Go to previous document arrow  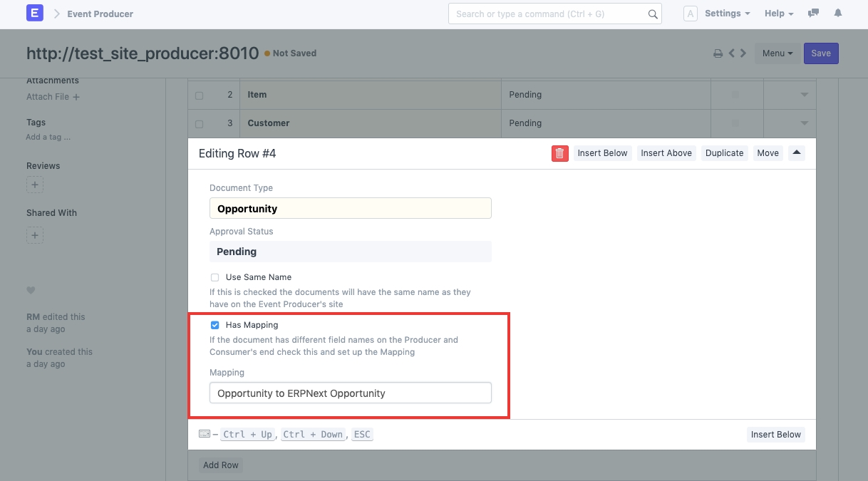pyautogui.click(x=731, y=53)
